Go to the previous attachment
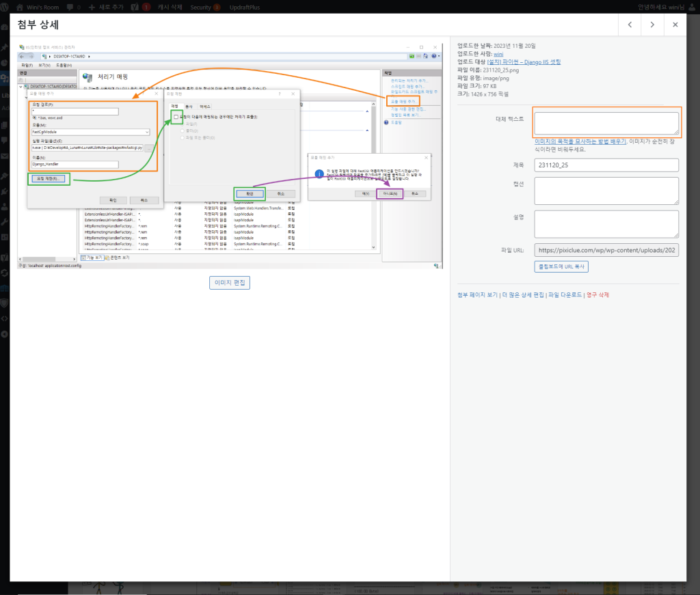This screenshot has height=595, width=700. (630, 25)
